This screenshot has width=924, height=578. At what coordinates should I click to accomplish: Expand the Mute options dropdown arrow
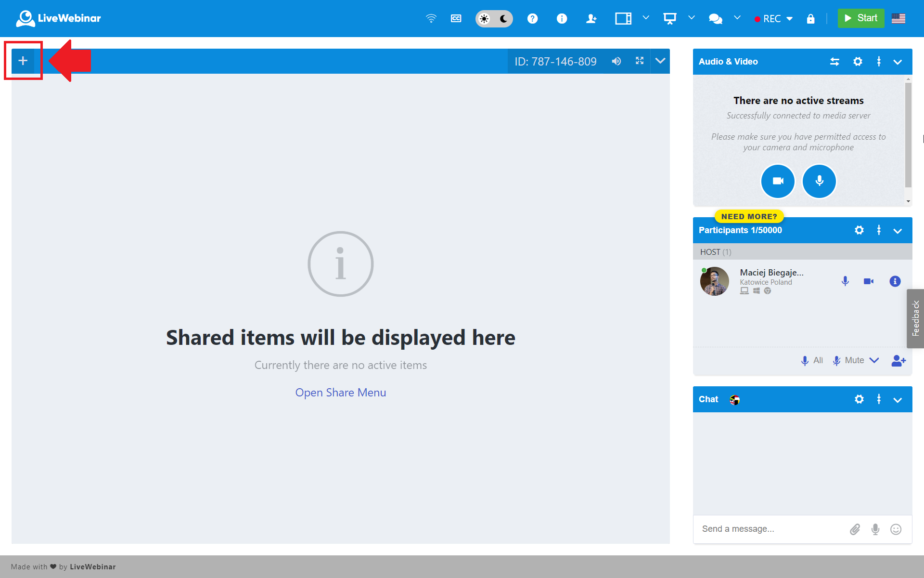[x=874, y=360]
